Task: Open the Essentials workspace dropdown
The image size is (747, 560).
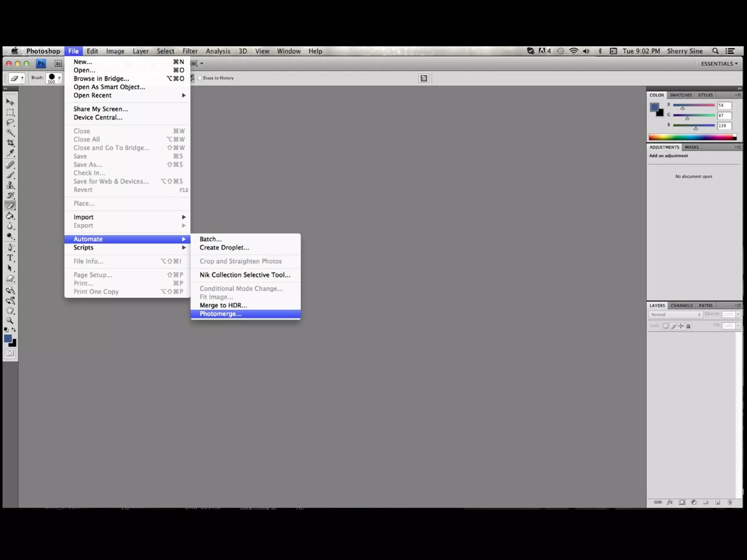Action: pos(719,63)
